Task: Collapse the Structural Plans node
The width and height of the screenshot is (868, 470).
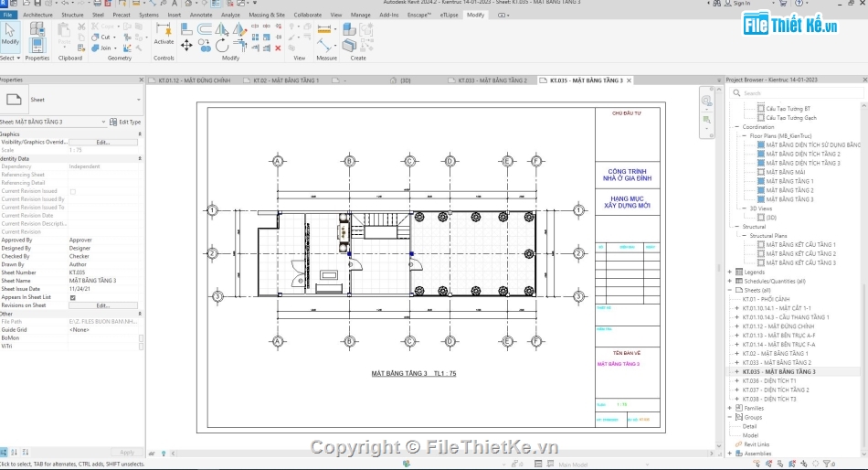Action: pos(744,236)
